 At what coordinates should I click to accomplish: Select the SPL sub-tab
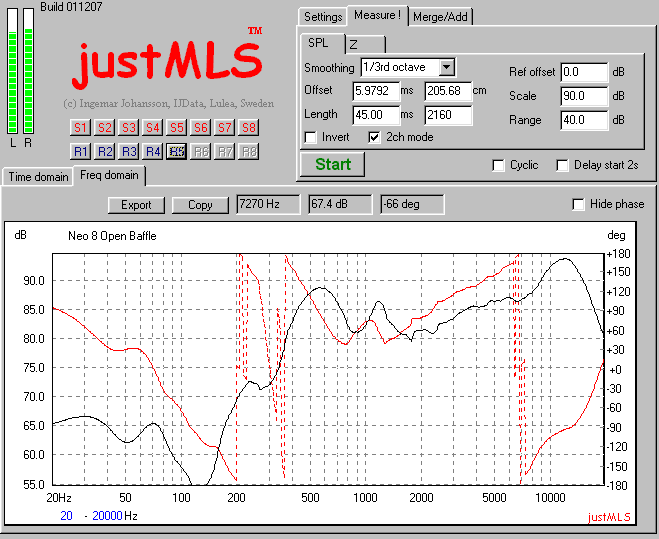[323, 43]
